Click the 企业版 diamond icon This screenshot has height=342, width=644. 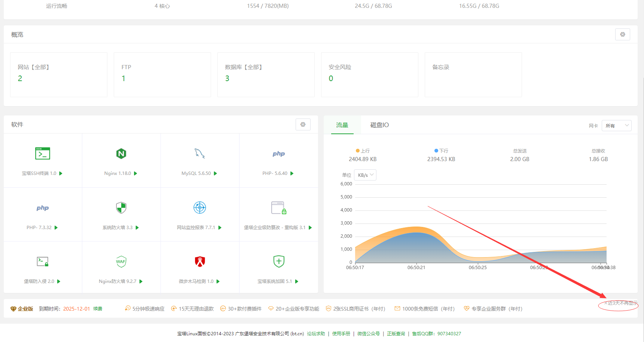[x=13, y=309]
